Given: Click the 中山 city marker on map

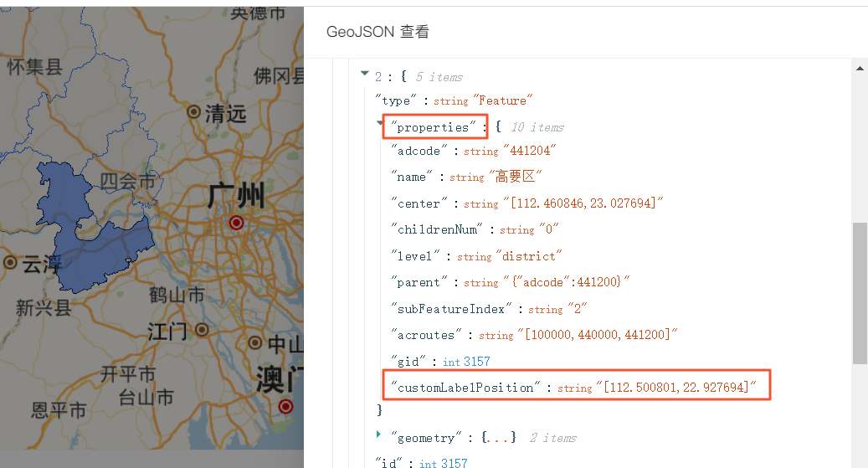Looking at the screenshot, I should coord(254,342).
